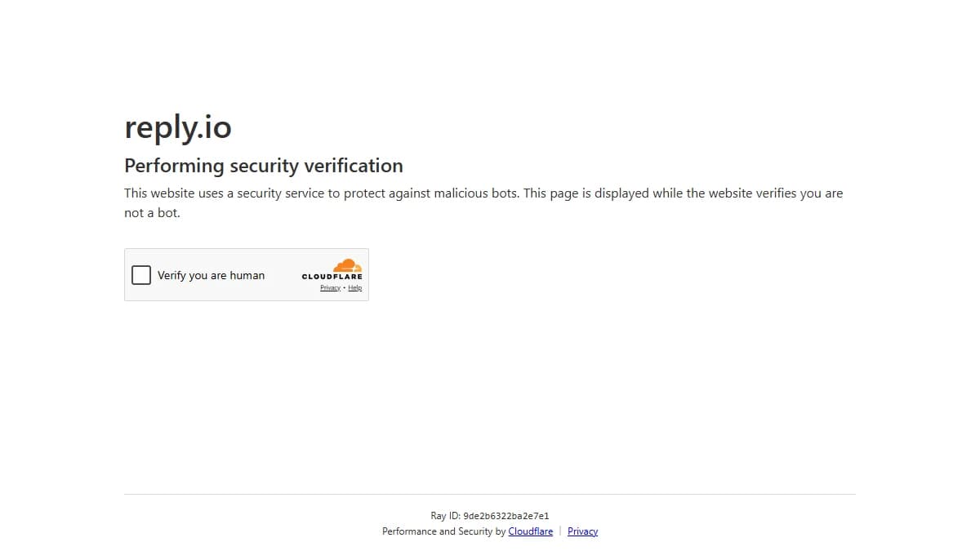Check the Verify you are human checkbox
The image size is (980, 551).
141,275
